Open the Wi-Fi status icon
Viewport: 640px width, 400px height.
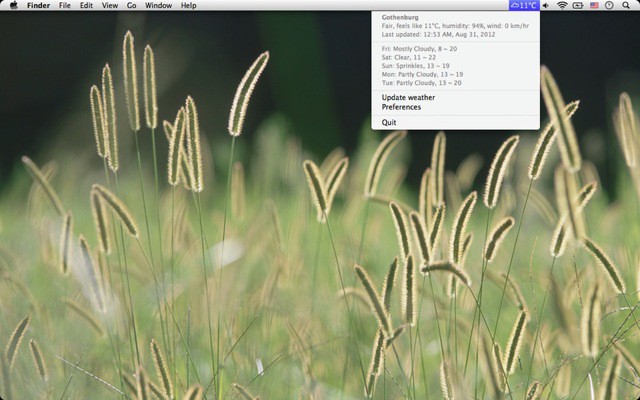[x=562, y=5]
